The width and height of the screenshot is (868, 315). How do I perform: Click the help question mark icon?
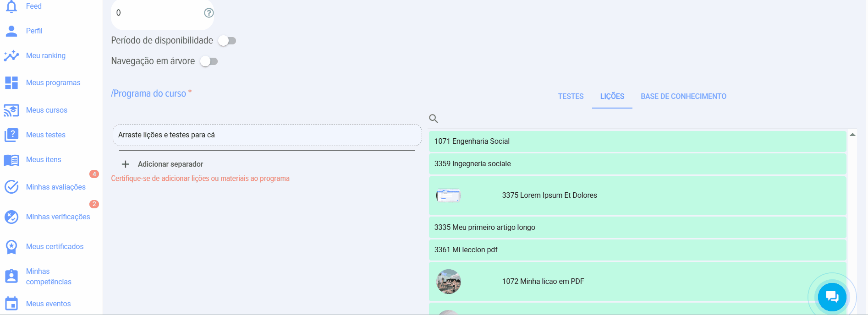tap(209, 13)
